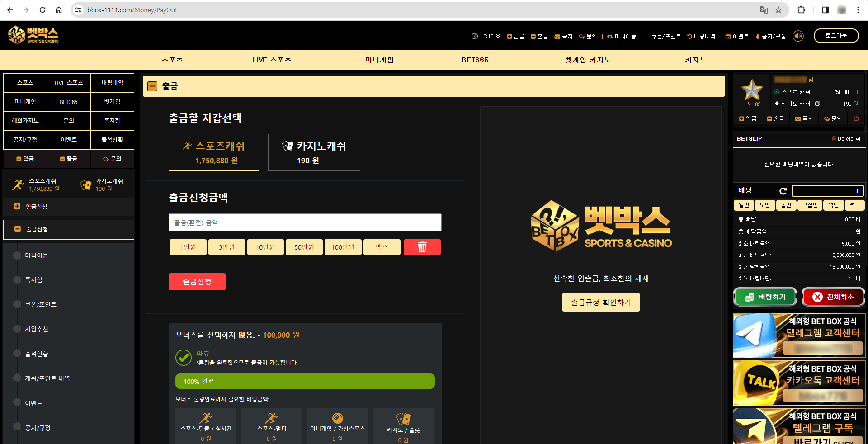This screenshot has width=868, height=444.
Task: Select the 스포츠캐쉬 wallet card
Action: [x=214, y=152]
